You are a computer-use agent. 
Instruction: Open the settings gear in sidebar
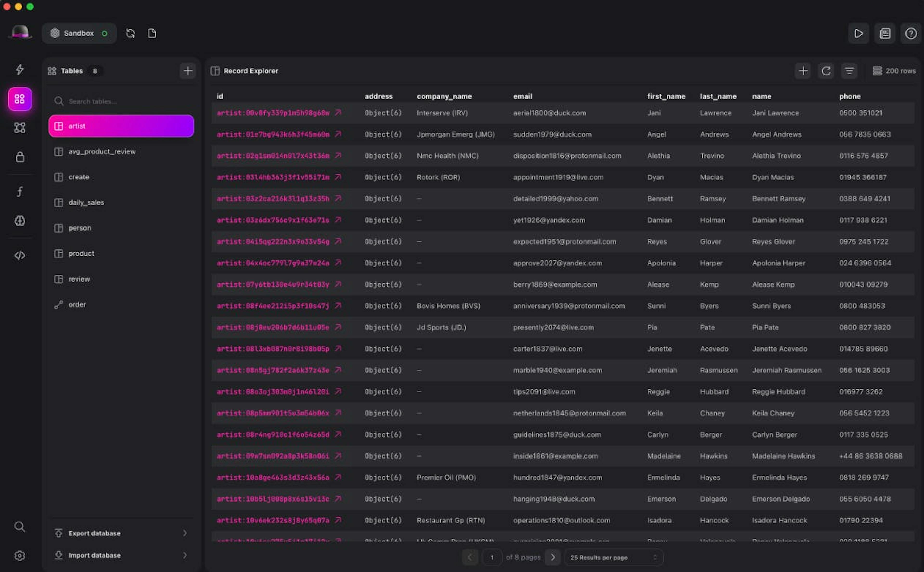pos(20,555)
